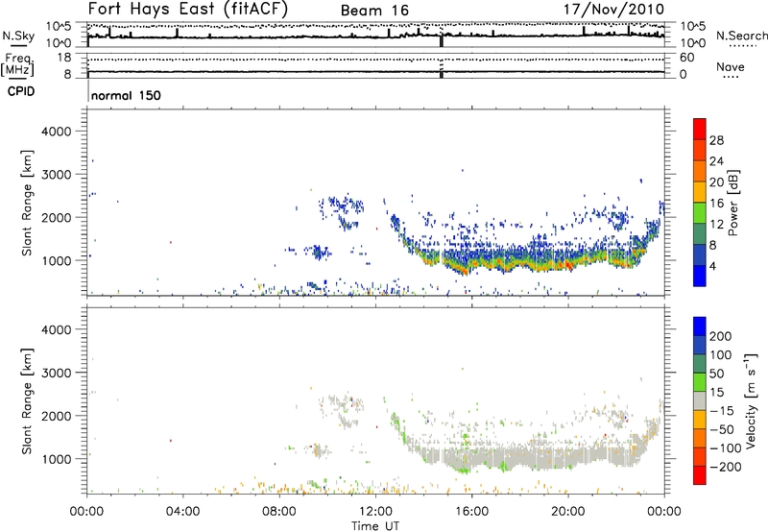This screenshot has width=768, height=532.
Task: Click the power panel 'Slant Range [km]' label
Action: (x=27, y=203)
